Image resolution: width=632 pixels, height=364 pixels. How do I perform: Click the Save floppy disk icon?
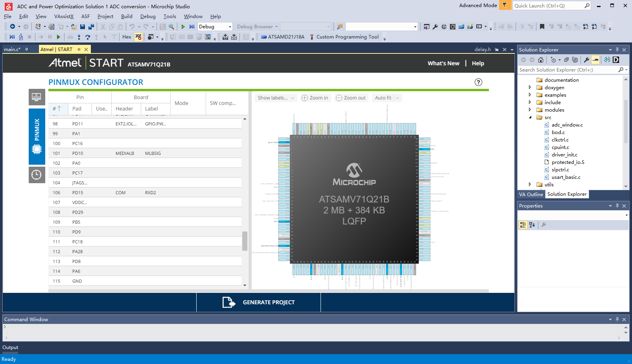(x=83, y=27)
